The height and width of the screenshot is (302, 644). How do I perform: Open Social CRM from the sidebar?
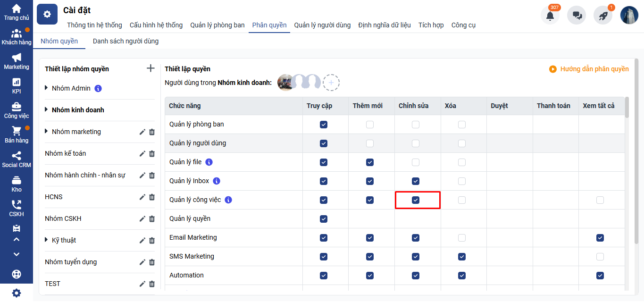coord(17,159)
